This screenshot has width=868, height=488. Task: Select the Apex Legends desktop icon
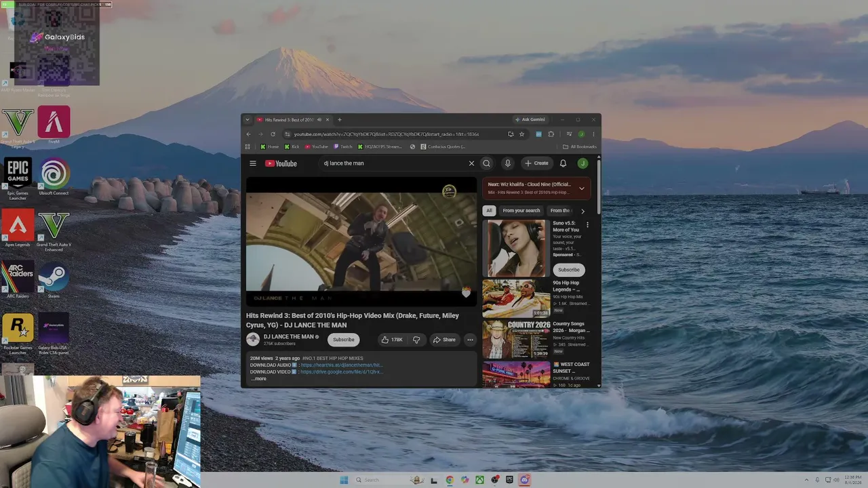18,228
